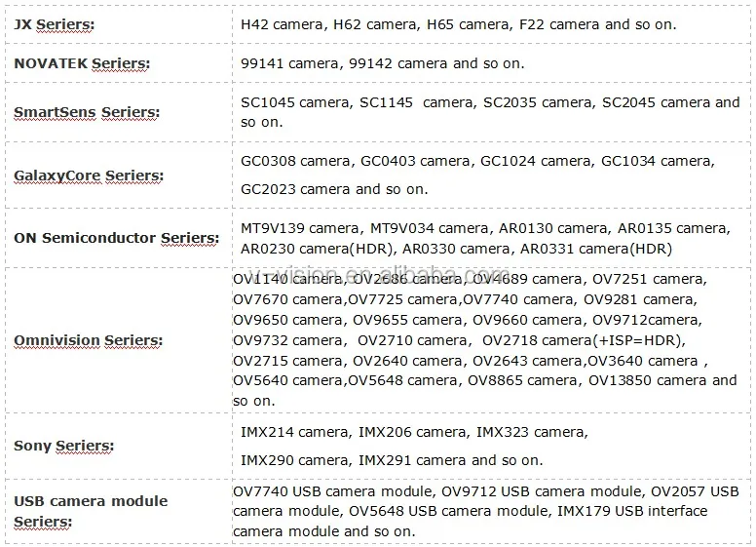
Task: Click the GC0308 camera entry
Action: point(297,161)
